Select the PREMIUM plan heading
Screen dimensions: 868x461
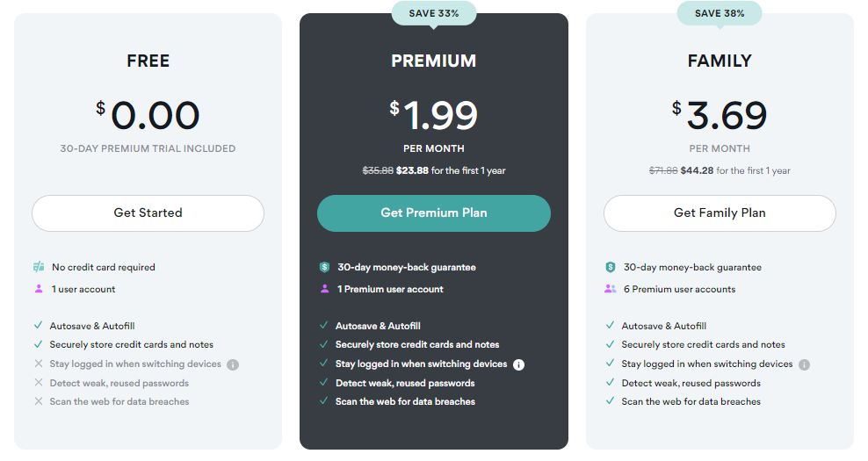coord(434,61)
